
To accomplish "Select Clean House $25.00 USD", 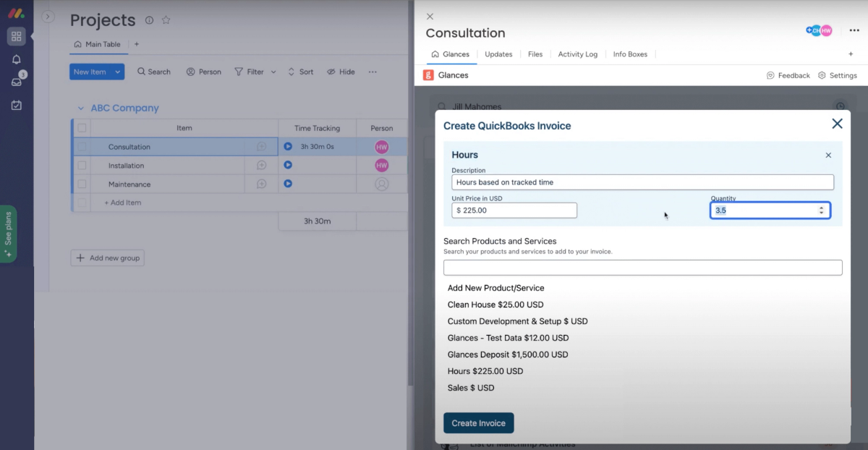I will 495,305.
